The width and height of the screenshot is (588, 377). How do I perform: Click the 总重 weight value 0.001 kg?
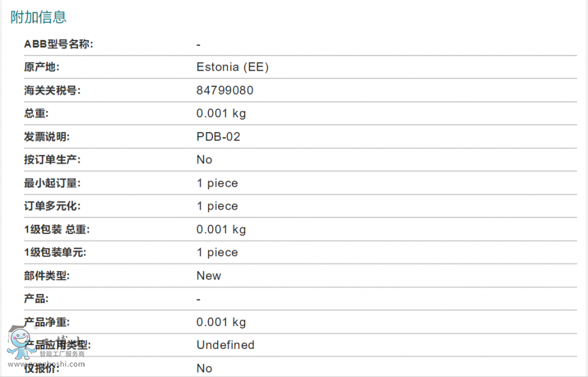221,113
